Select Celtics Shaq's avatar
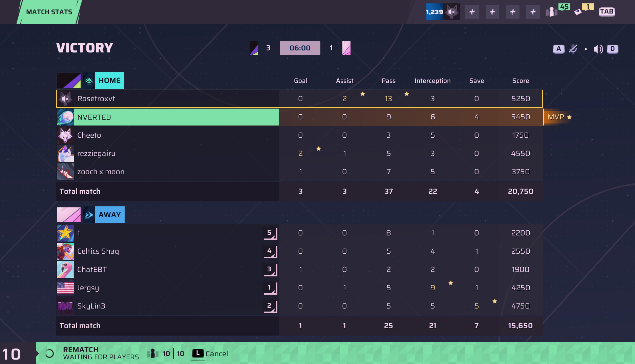This screenshot has height=364, width=635. coord(65,251)
